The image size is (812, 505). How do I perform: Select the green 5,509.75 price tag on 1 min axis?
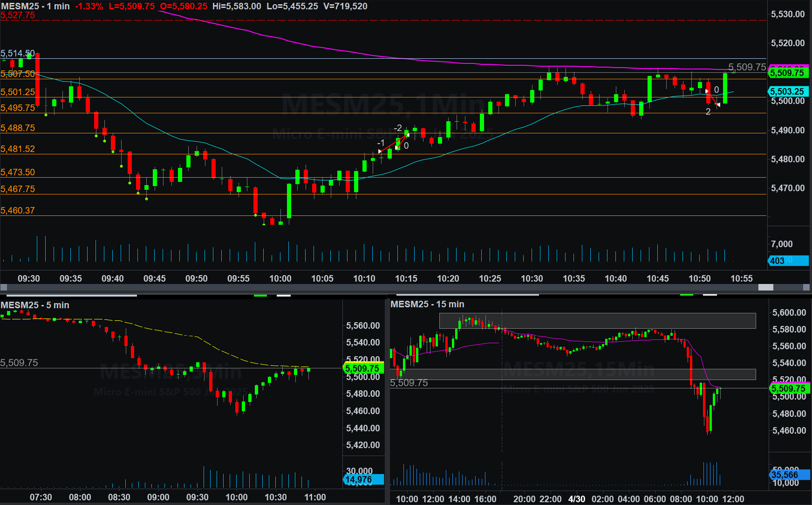(x=788, y=73)
